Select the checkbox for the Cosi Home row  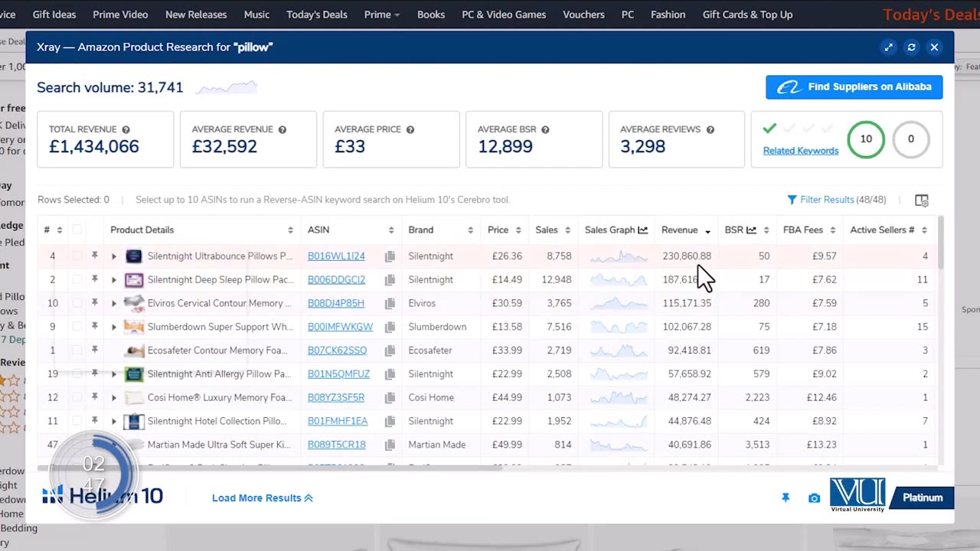(x=77, y=398)
